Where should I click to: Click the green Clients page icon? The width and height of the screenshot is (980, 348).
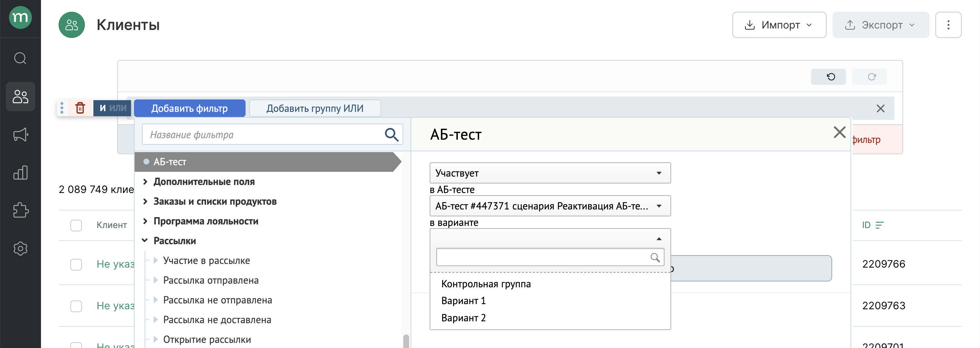[x=71, y=25]
